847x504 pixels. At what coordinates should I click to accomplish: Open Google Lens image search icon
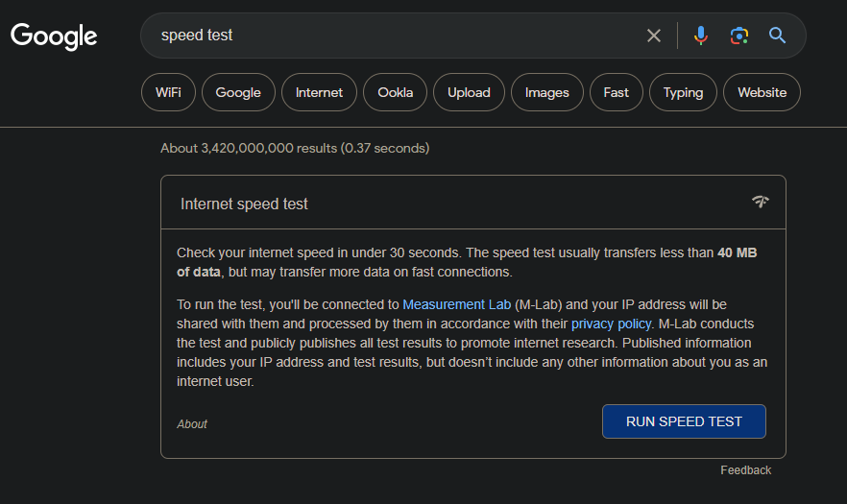tap(739, 36)
